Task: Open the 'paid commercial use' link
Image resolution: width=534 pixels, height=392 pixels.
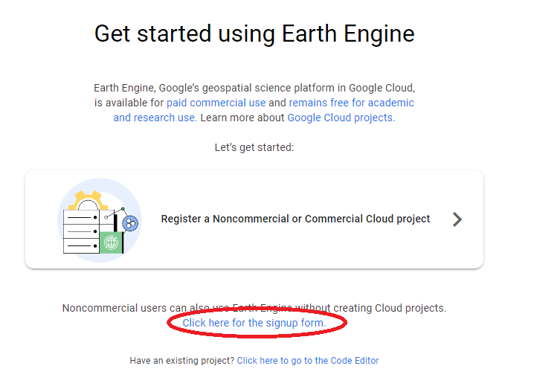Action: pos(216,103)
